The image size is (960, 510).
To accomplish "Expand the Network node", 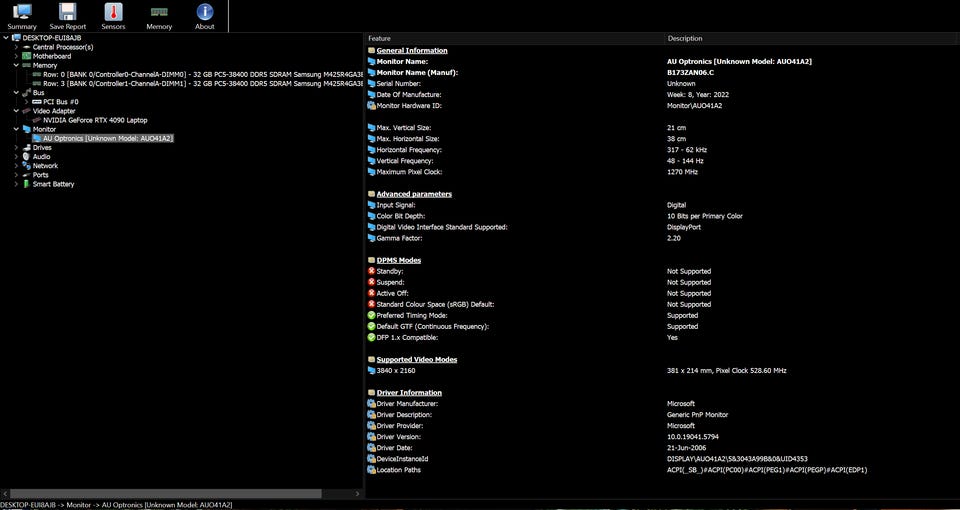I will tap(17, 166).
